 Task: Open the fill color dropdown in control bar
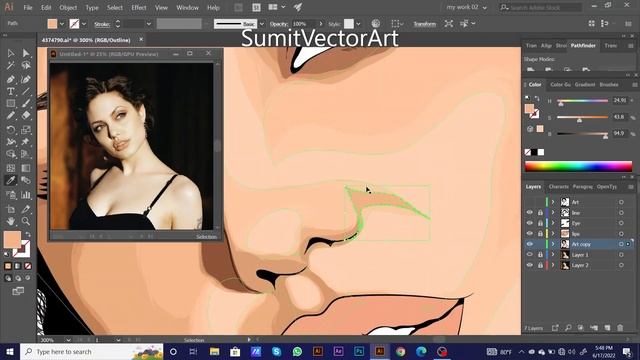(x=62, y=24)
